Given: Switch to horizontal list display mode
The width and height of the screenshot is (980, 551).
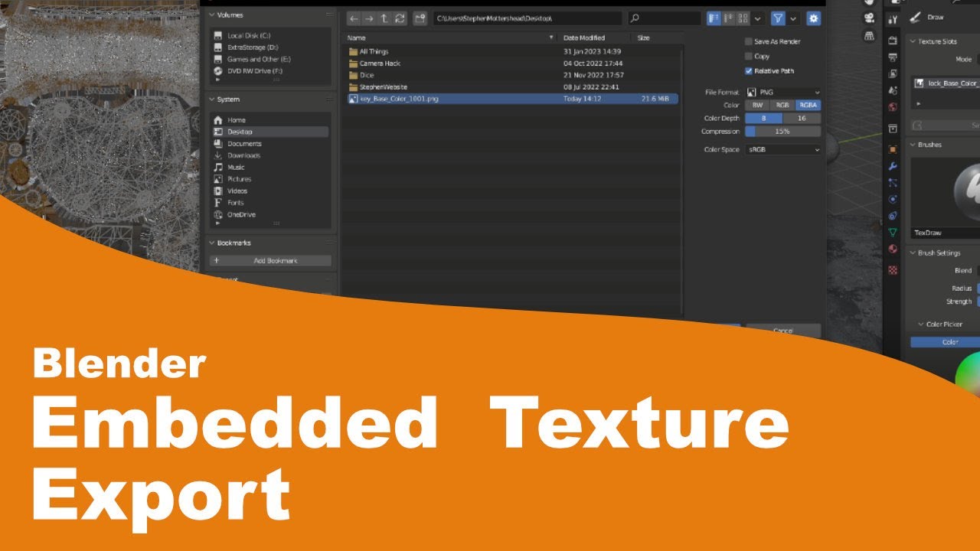Looking at the screenshot, I should [728, 18].
